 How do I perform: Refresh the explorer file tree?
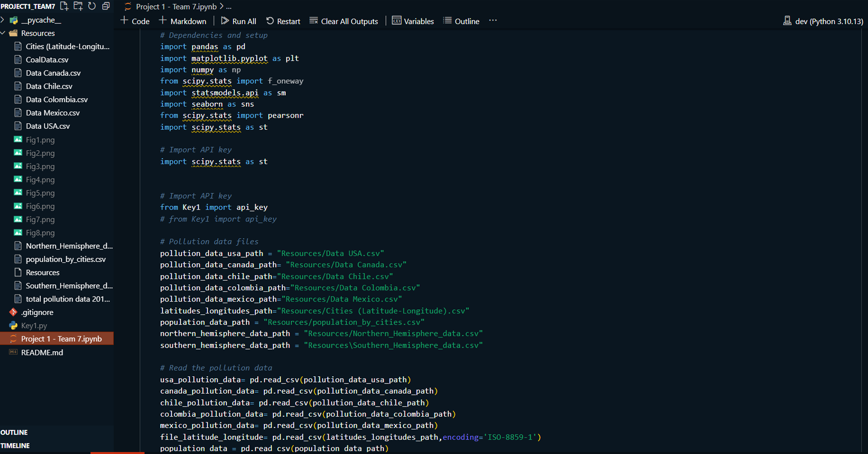click(92, 6)
